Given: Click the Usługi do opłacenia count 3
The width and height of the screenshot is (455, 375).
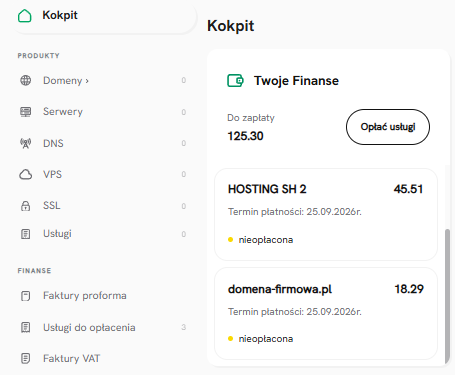Looking at the screenshot, I should tap(183, 327).
